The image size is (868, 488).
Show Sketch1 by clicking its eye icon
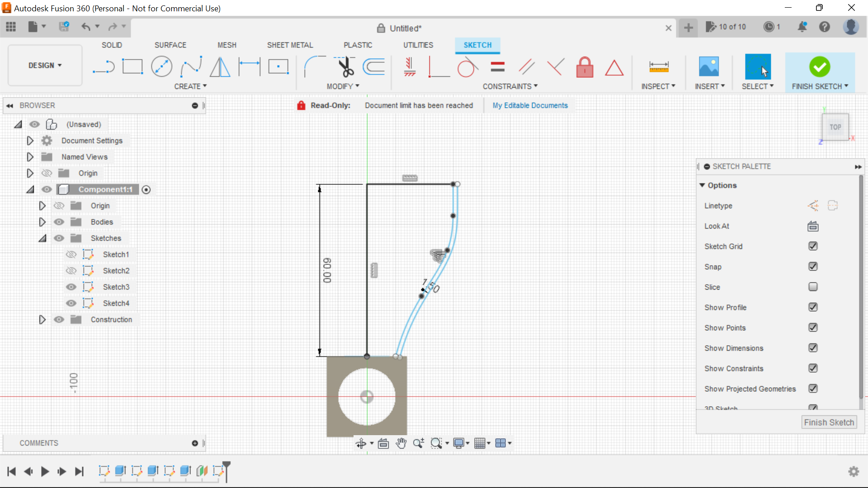point(71,254)
